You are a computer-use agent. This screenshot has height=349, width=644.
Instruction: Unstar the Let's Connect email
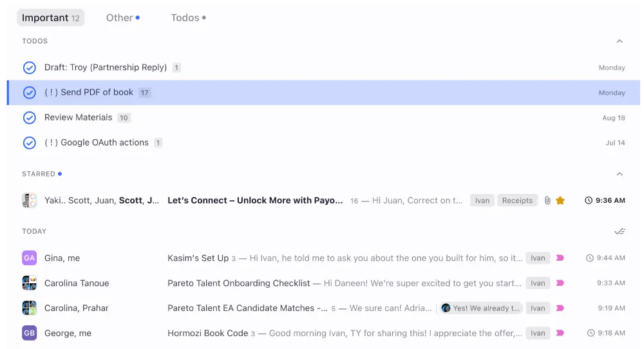tap(560, 200)
